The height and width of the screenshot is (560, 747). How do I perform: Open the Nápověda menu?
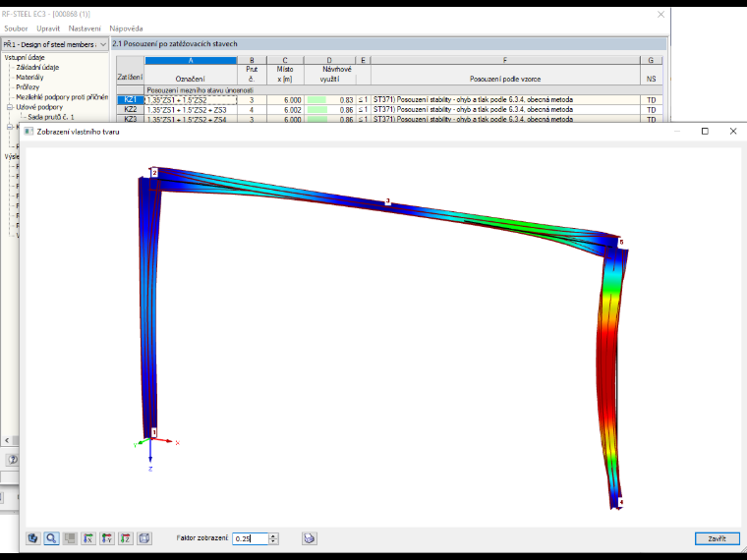click(x=126, y=28)
